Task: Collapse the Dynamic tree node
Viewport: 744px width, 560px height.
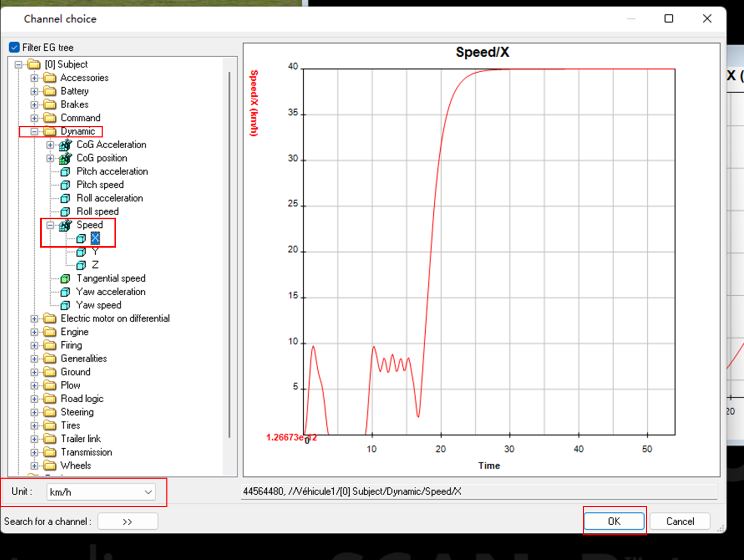Action: pos(34,132)
